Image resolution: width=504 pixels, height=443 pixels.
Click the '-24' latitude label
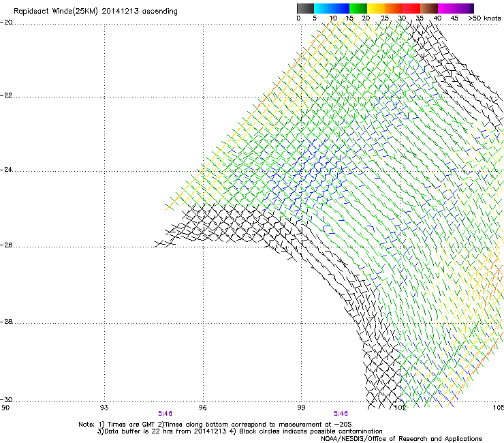click(6, 170)
